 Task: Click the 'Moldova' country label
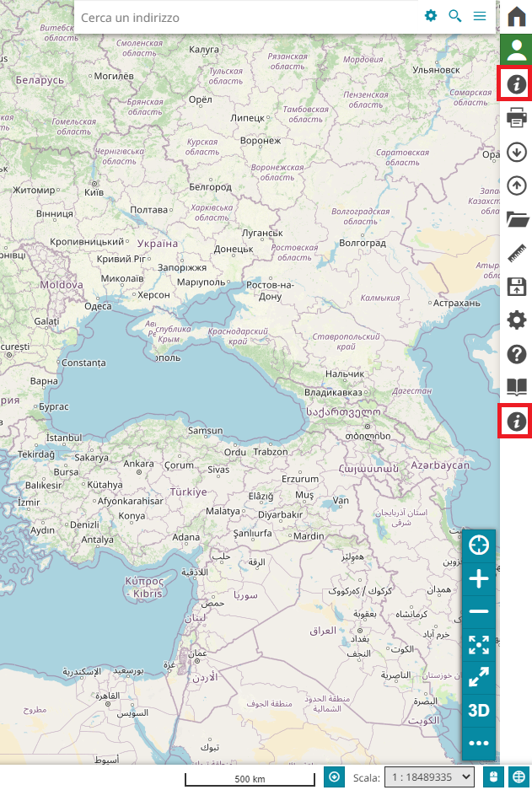click(x=62, y=285)
